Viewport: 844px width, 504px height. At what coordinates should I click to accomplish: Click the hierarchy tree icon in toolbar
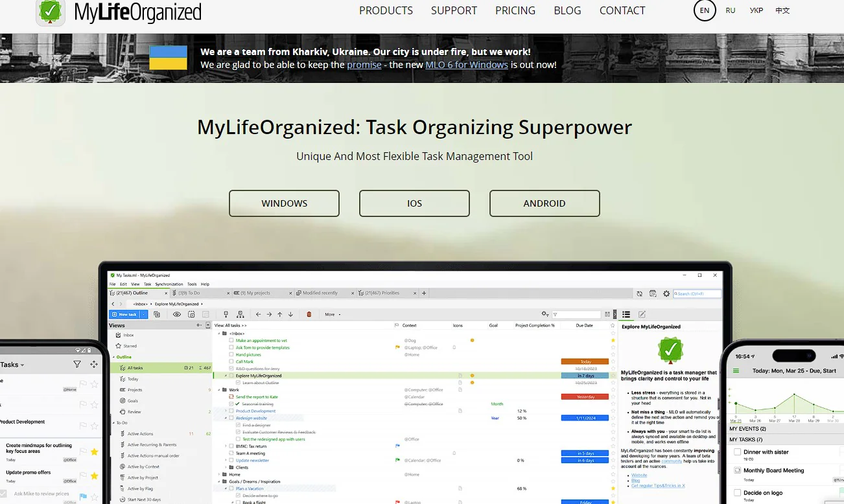[240, 314]
